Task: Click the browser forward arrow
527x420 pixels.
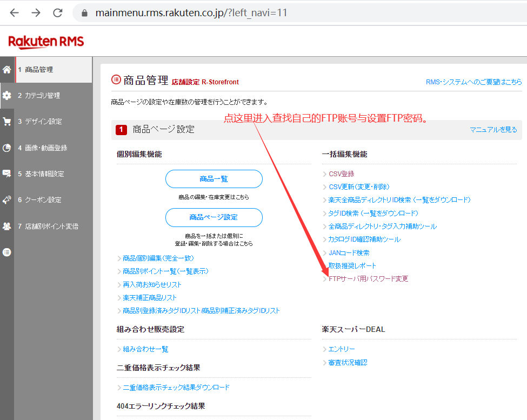Action: pos(36,13)
